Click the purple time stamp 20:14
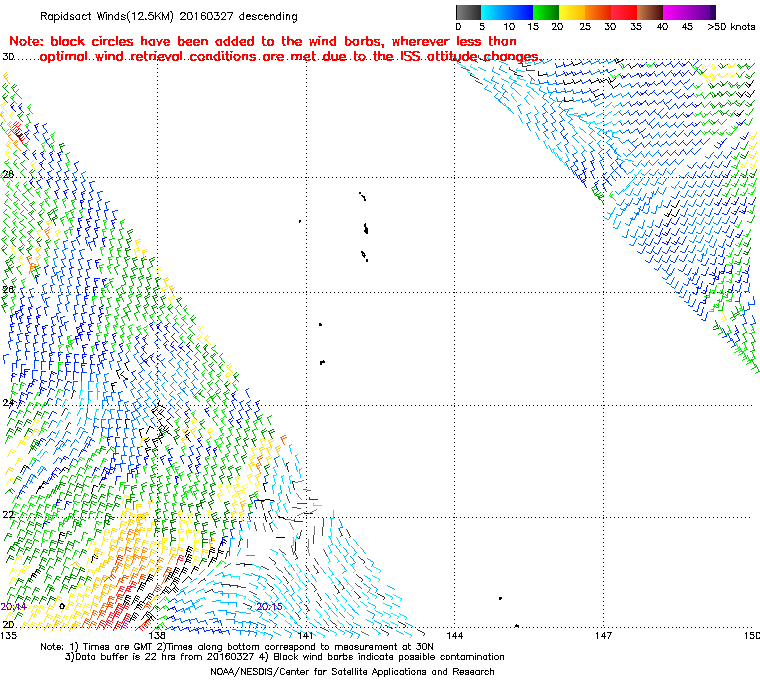Viewport: 760px width, 688px height. click(x=14, y=607)
